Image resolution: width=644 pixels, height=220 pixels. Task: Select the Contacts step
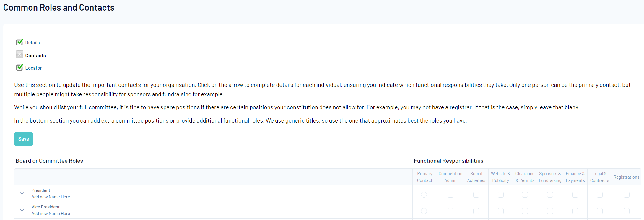35,56
